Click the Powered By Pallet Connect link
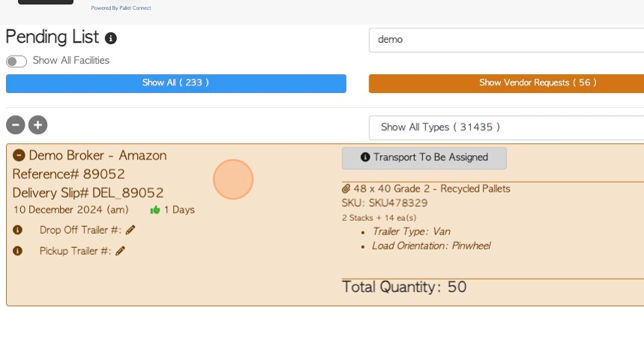644x361 pixels. 121,7
